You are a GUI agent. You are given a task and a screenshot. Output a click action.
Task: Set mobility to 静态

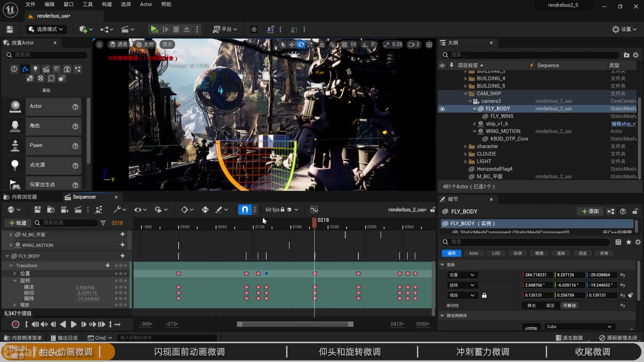tap(531, 306)
